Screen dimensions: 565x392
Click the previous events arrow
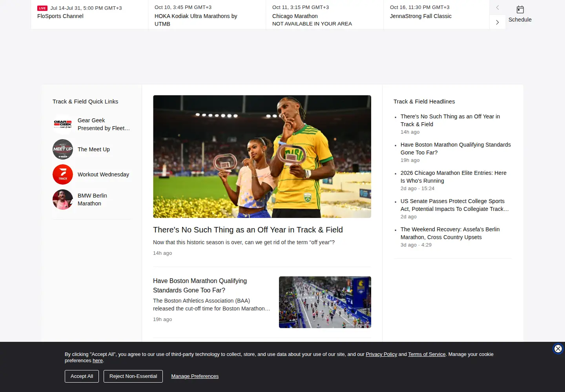coord(498,7)
